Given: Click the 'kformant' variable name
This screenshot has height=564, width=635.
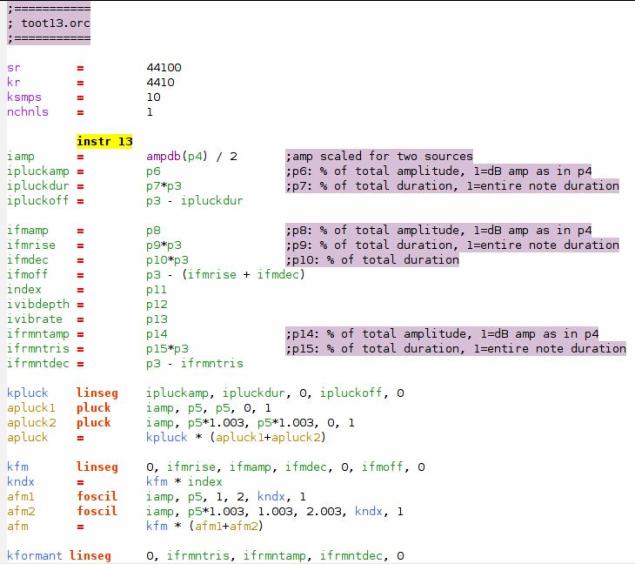Looking at the screenshot, I should click(x=34, y=556).
